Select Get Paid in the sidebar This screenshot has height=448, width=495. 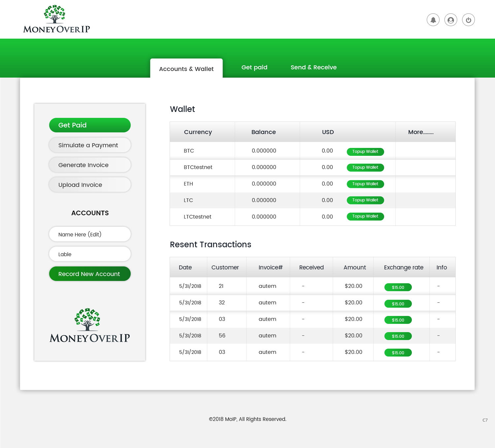tap(89, 125)
